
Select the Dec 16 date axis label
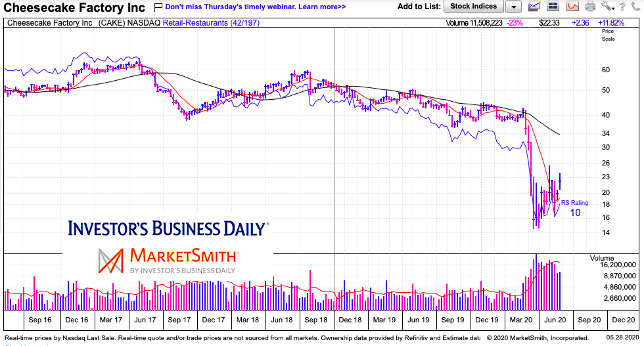pos(77,320)
